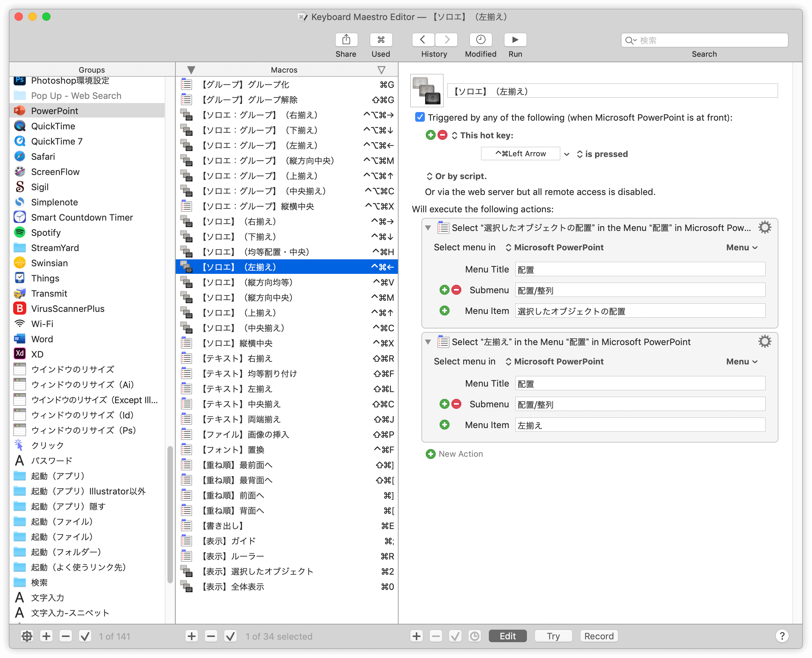
Task: Select the XD group
Action: [x=87, y=354]
